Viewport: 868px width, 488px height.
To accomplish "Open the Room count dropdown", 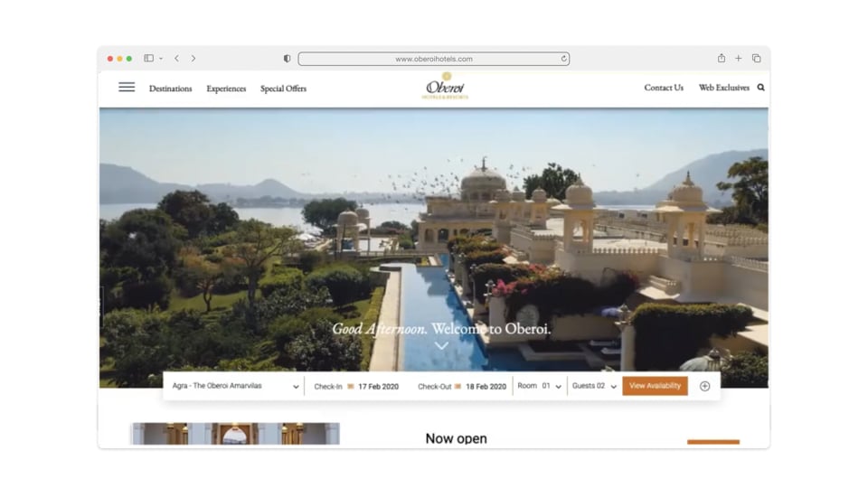I will 540,386.
